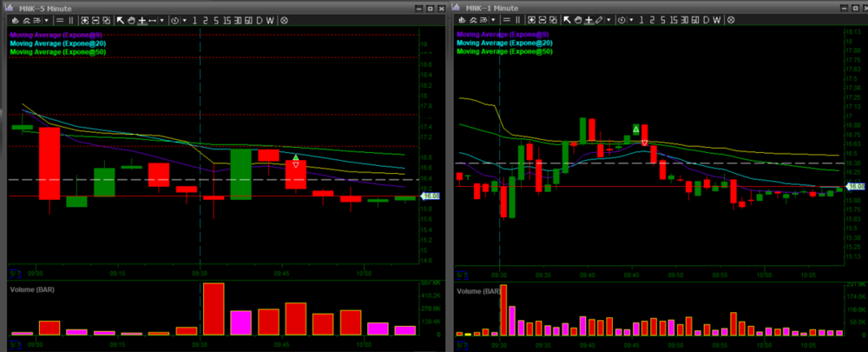
Task: Switch 1 Minute chart to 60 minute interval
Action: pos(694,20)
